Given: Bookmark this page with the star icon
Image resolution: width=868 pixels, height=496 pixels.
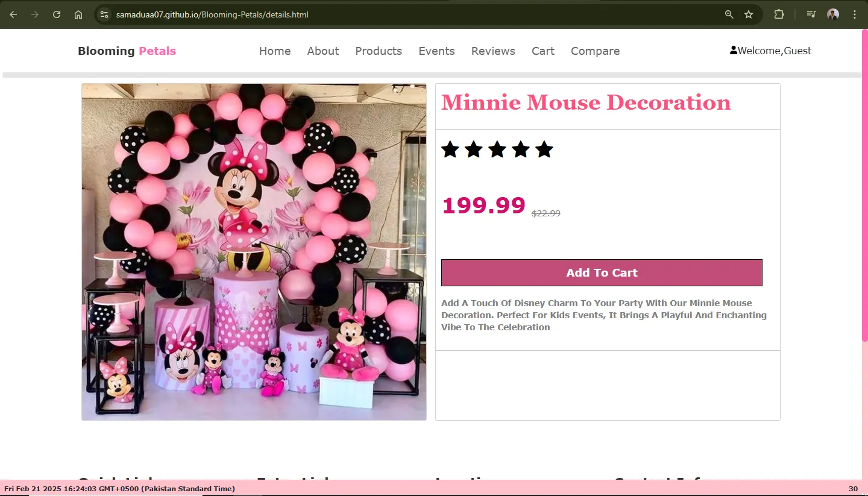Looking at the screenshot, I should [x=749, y=14].
